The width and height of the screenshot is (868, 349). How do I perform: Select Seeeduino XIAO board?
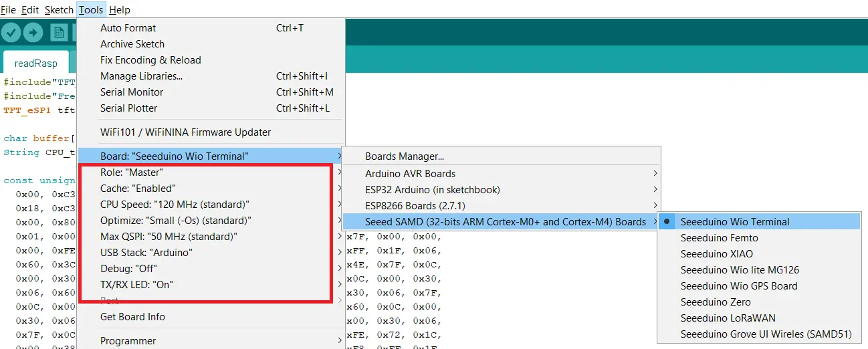[760, 254]
